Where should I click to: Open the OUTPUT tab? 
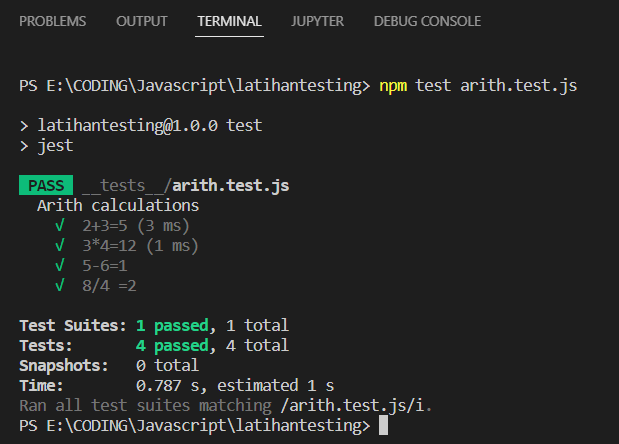pos(142,21)
